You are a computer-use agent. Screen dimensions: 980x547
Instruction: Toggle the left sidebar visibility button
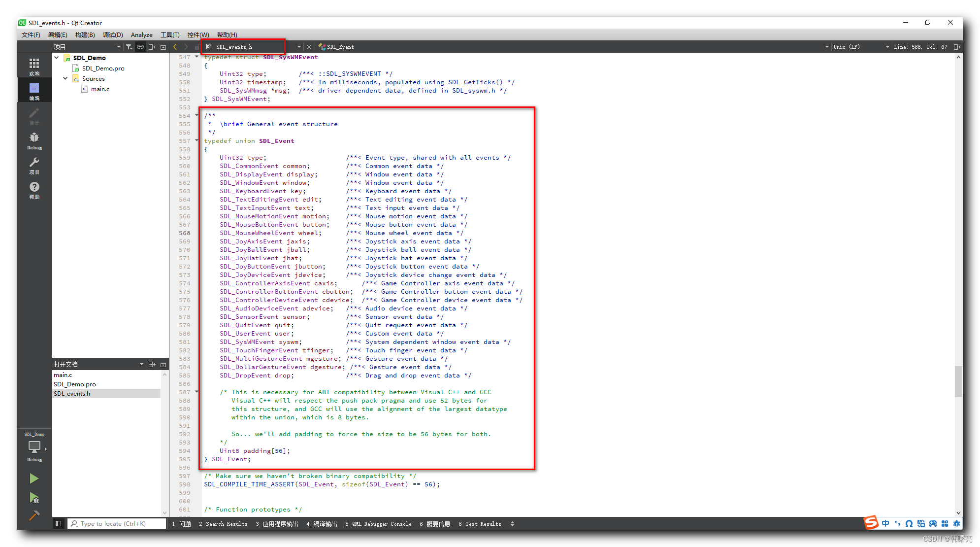point(58,523)
